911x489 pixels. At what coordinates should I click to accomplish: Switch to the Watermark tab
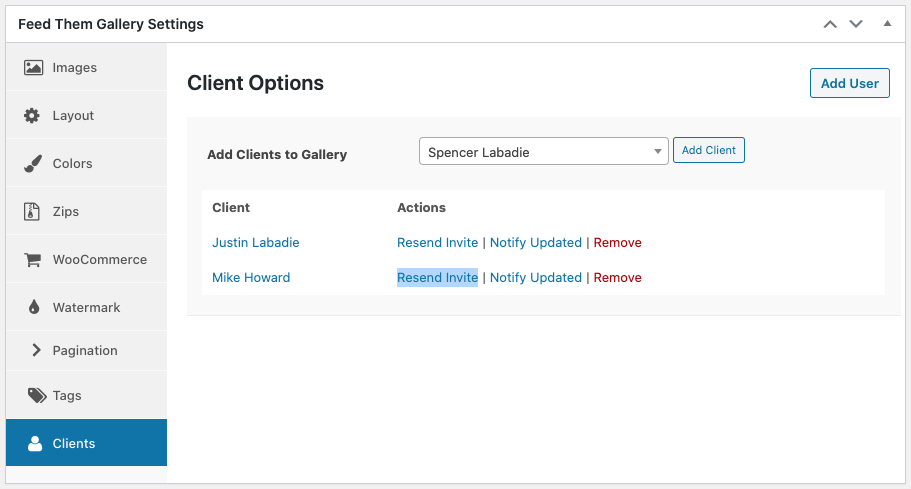tap(87, 307)
